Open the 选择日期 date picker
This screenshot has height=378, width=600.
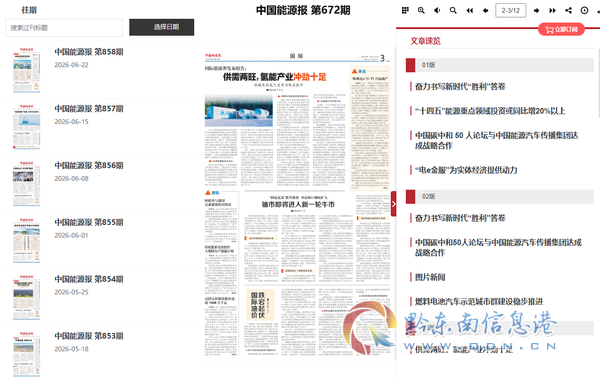click(161, 27)
